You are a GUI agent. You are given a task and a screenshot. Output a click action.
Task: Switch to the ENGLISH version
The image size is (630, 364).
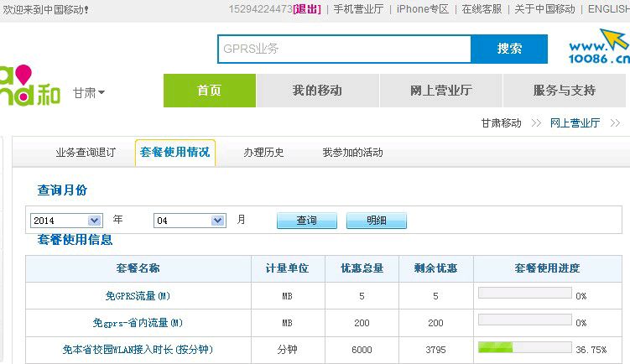click(x=608, y=9)
